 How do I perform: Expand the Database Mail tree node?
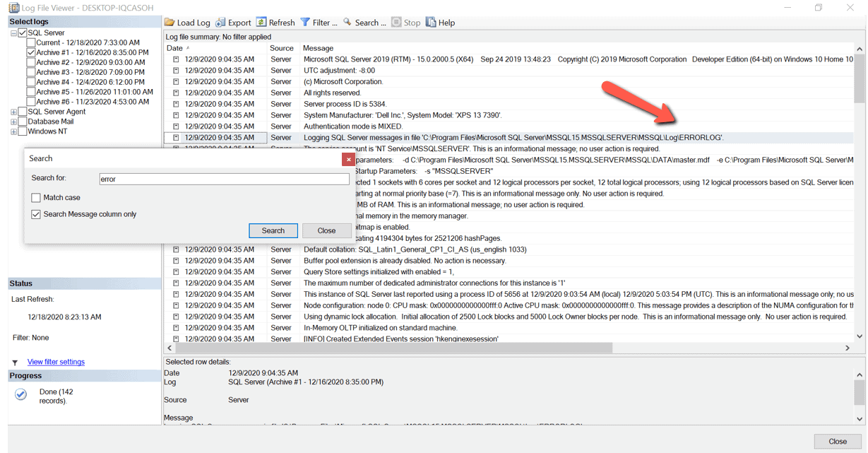tap(13, 122)
